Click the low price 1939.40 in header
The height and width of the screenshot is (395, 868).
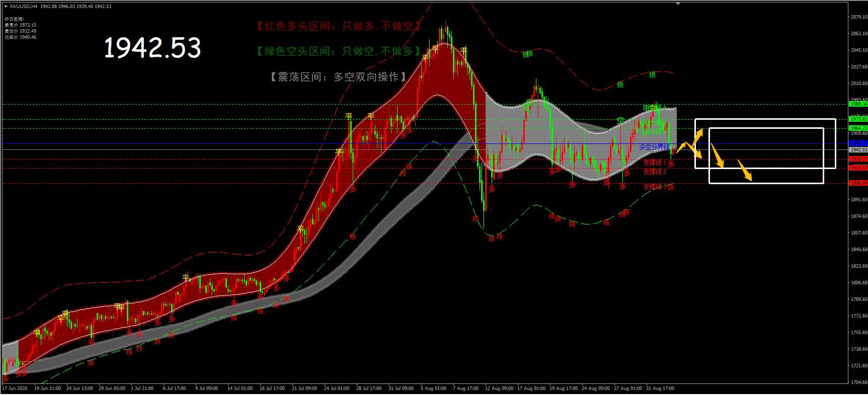pos(85,7)
